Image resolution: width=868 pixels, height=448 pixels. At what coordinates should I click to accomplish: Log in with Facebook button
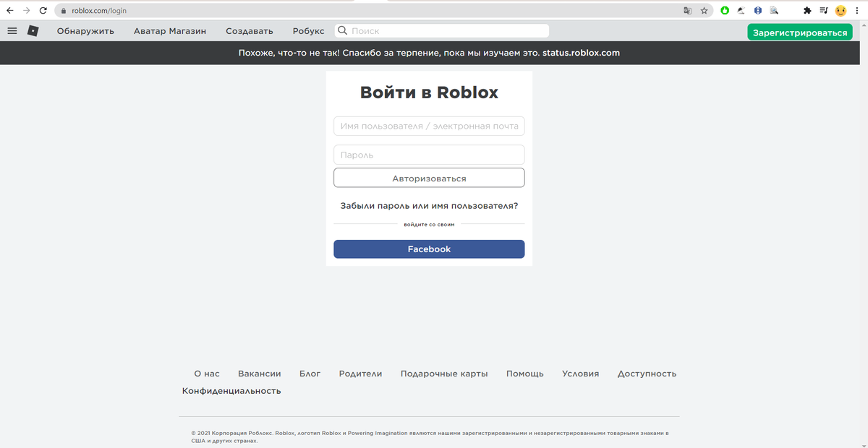pyautogui.click(x=429, y=249)
